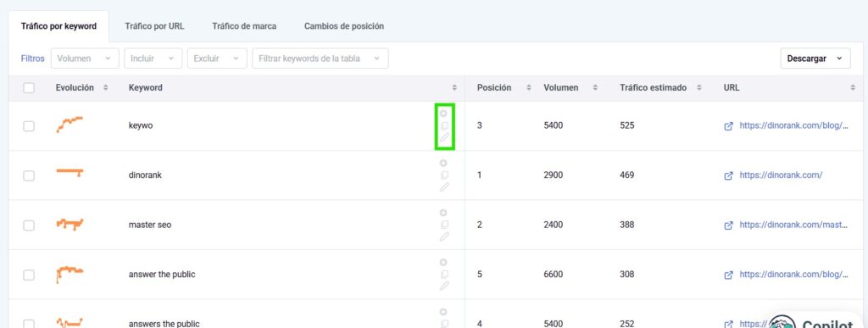Click the Filtros link
The image size is (868, 328).
[33, 58]
